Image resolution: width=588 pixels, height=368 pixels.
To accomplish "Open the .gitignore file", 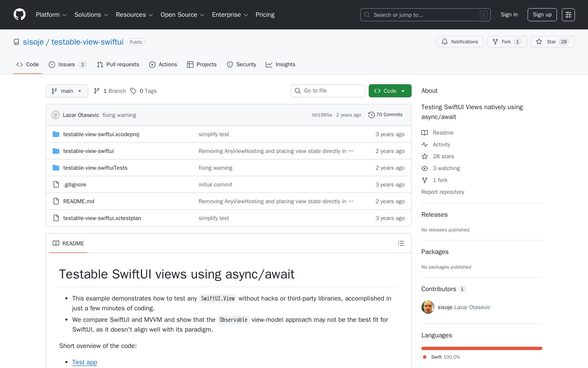I will click(75, 184).
